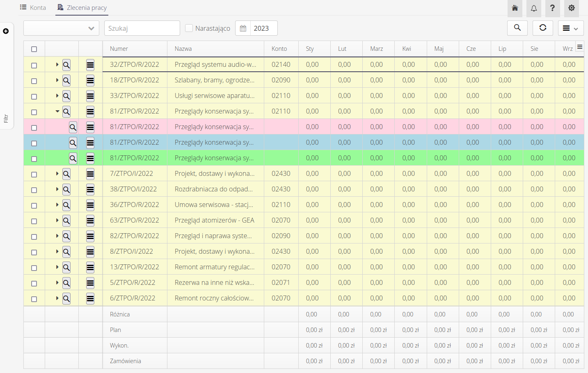588x373 pixels.
Task: Open the hamburger list menu dropdown button
Action: 570,28
